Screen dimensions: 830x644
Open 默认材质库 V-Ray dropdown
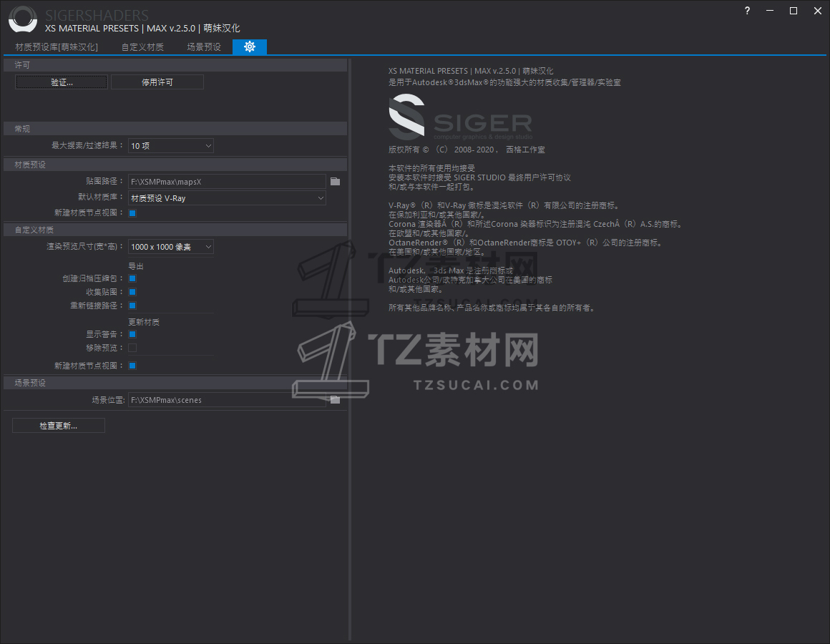(227, 198)
